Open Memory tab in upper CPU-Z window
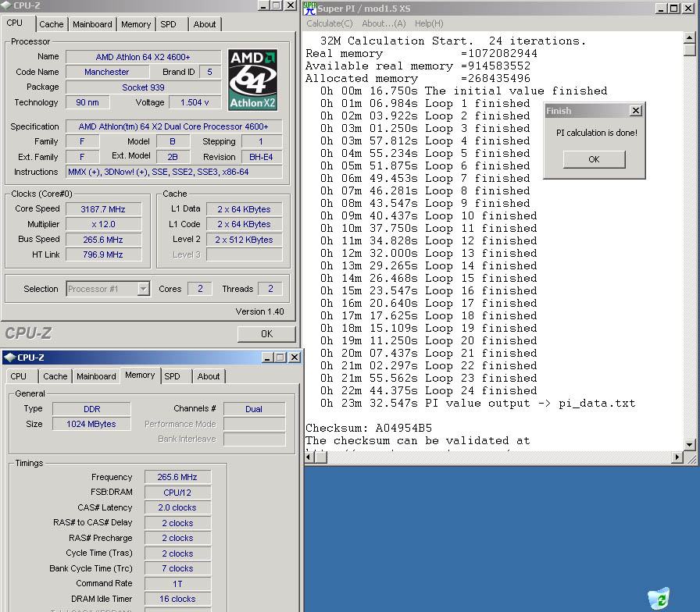 click(136, 24)
